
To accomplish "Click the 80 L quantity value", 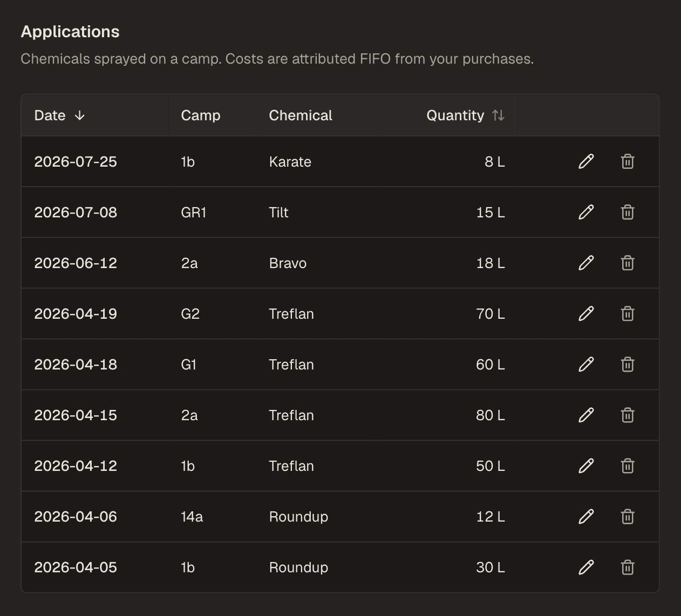I will (491, 415).
